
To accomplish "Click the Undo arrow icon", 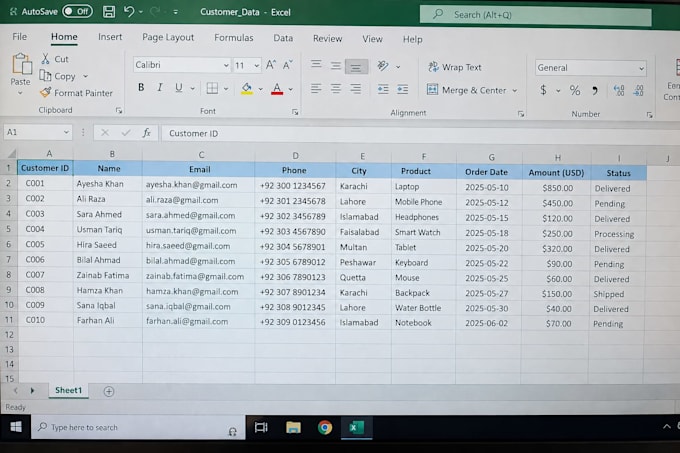I will pos(129,11).
